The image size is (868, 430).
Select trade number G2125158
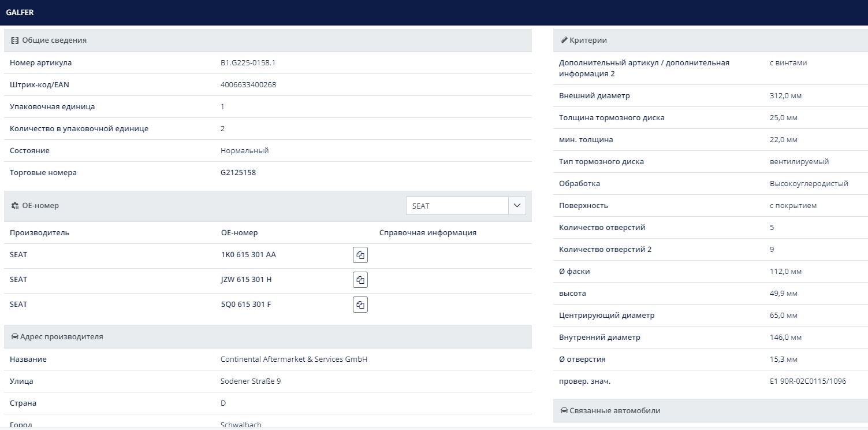click(x=238, y=172)
